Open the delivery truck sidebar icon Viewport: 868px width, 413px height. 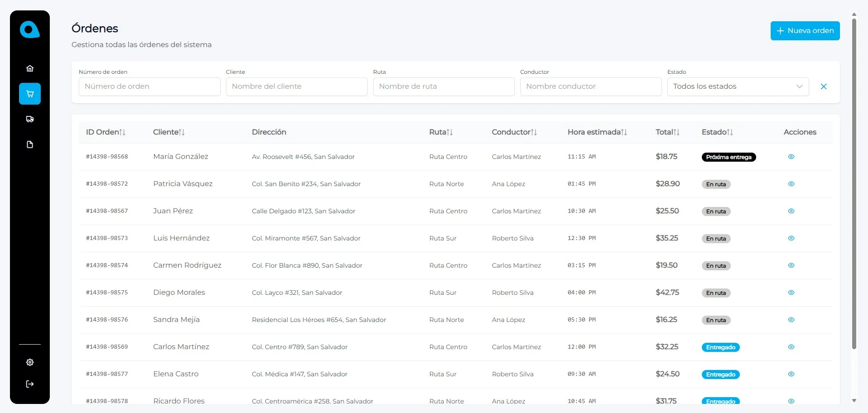[30, 119]
